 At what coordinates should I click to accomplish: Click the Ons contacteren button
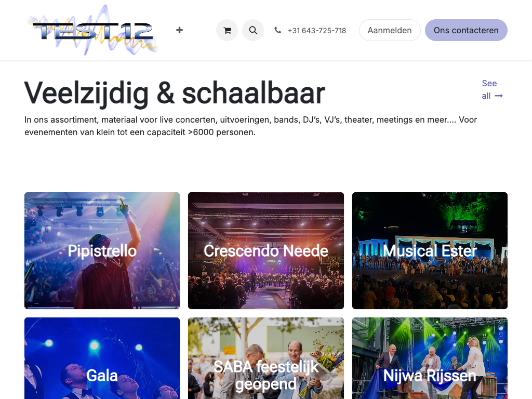tap(466, 30)
